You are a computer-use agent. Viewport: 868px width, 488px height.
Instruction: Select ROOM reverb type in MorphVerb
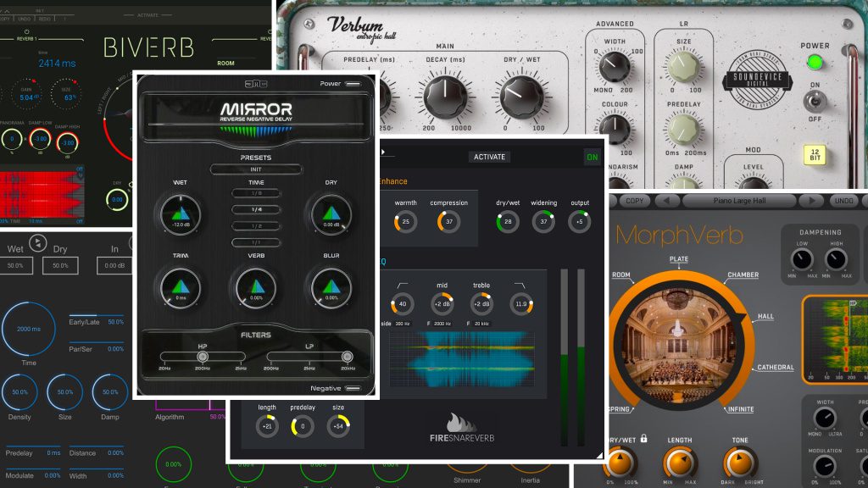coord(621,274)
